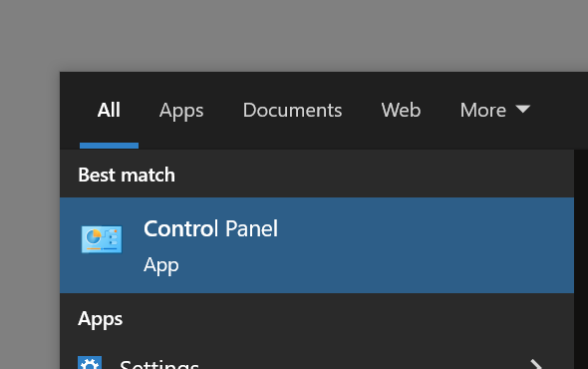Switch to the Documents search tab
The image size is (588, 369).
click(x=292, y=110)
